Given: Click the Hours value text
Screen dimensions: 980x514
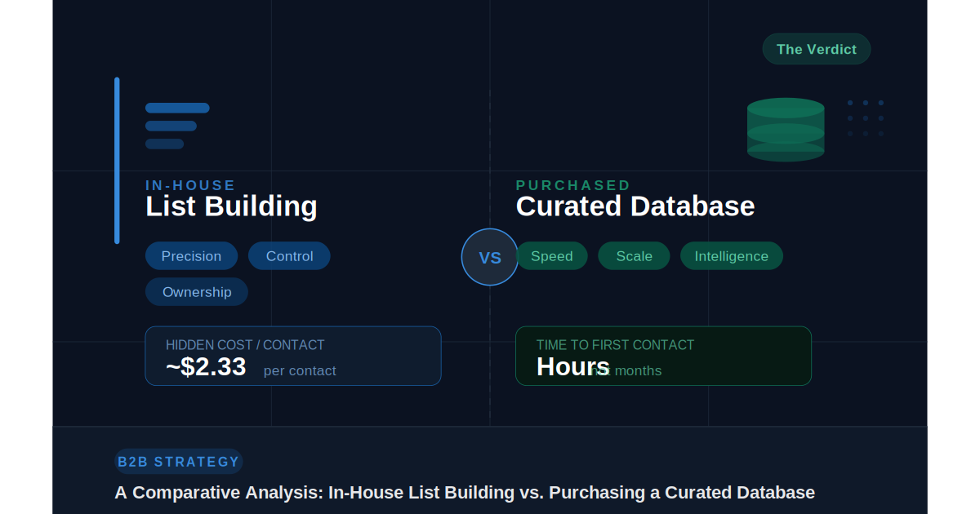Looking at the screenshot, I should (573, 367).
